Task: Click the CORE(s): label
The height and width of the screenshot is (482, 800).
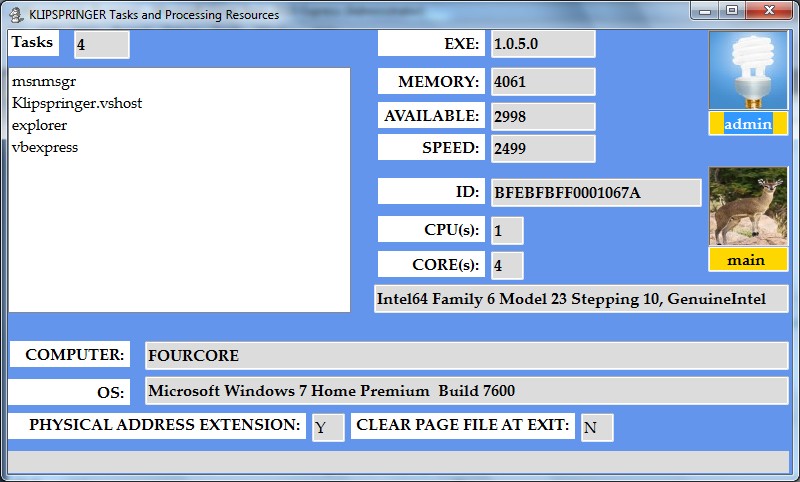Action: coord(431,264)
